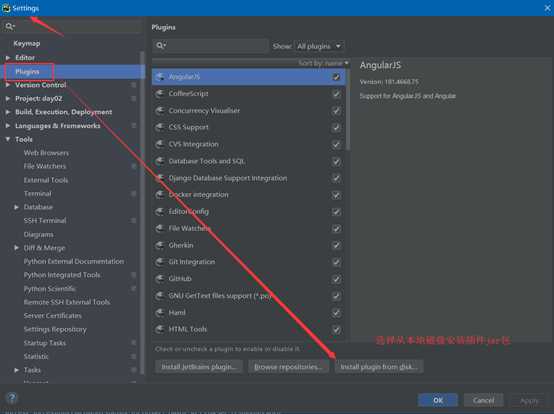Screen dimensions: 554x414
Task: Confirm settings with OK button
Action: pyautogui.click(x=438, y=400)
